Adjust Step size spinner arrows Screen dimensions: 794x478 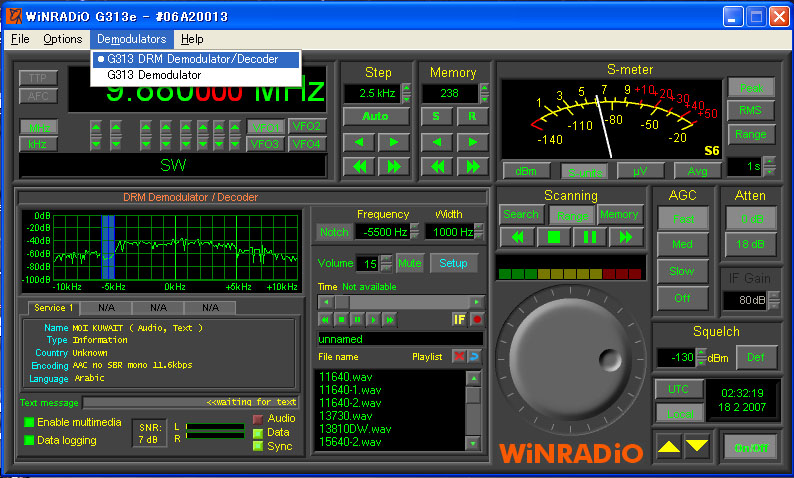point(406,93)
